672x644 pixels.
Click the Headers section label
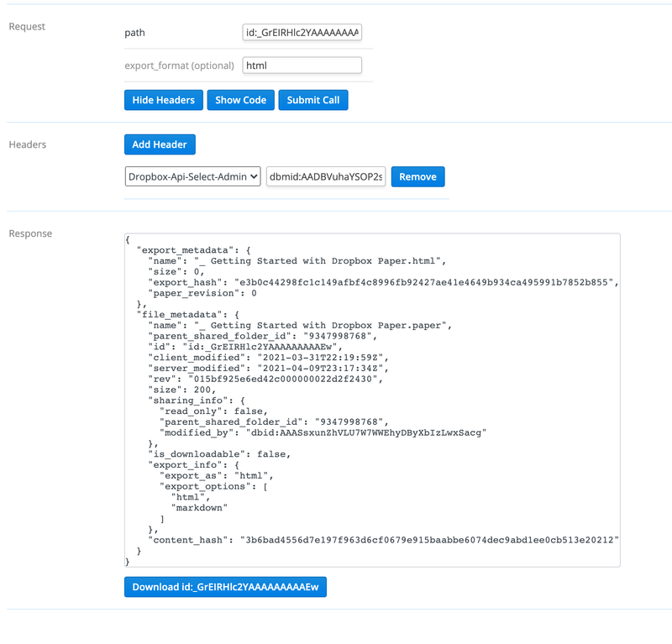tap(28, 144)
